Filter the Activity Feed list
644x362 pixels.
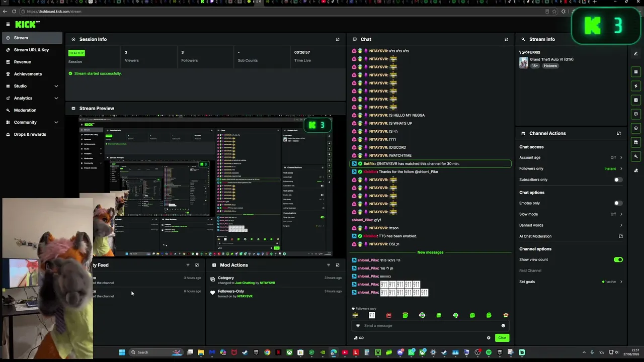point(188,265)
